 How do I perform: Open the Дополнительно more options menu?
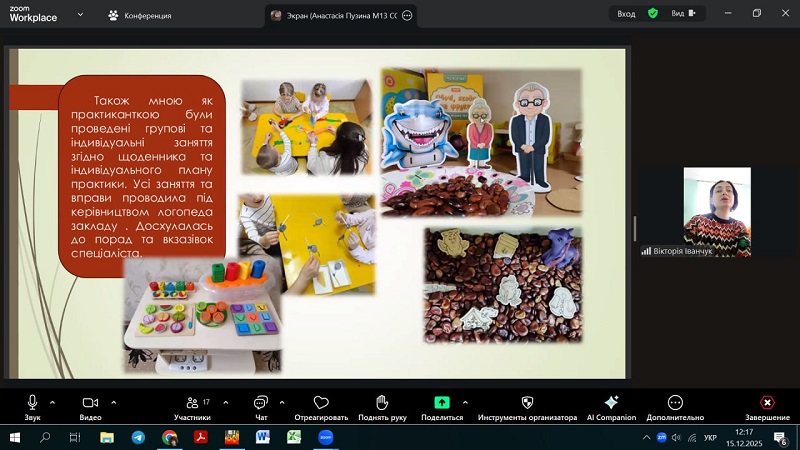pyautogui.click(x=675, y=405)
